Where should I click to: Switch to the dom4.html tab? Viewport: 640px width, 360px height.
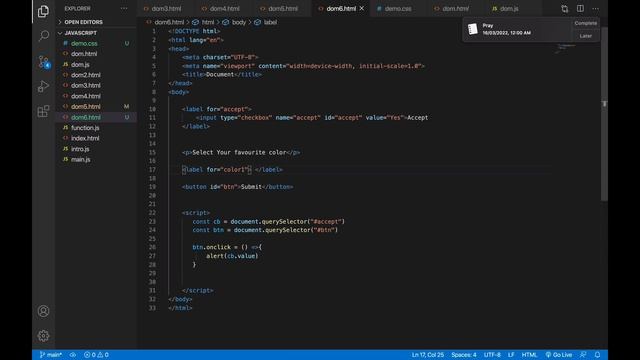pos(224,8)
